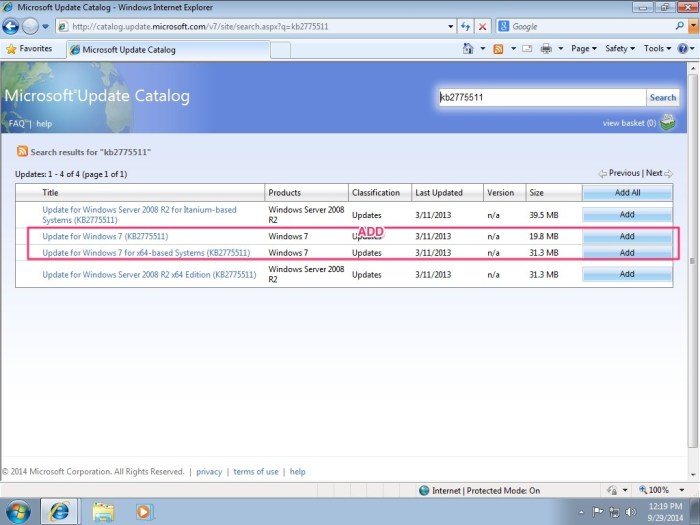Image resolution: width=700 pixels, height=525 pixels.
Task: Add the 19.8 MB Windows 7 update
Action: (x=627, y=236)
